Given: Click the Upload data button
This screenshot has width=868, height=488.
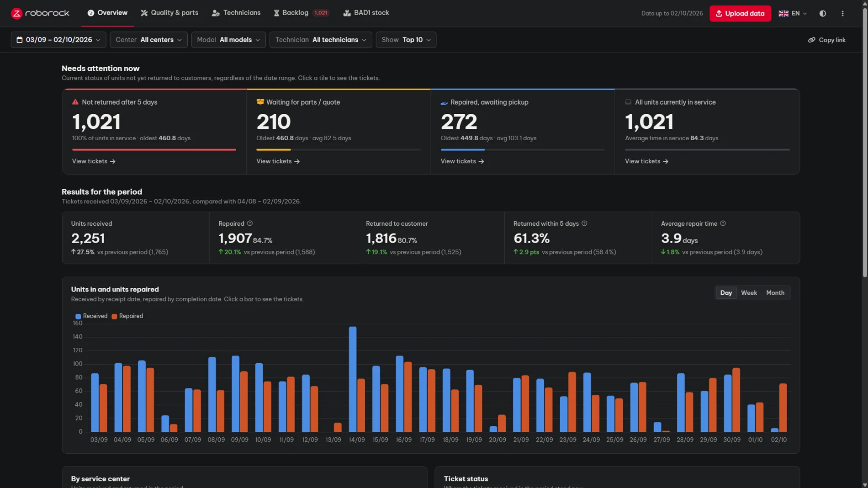Looking at the screenshot, I should (740, 13).
